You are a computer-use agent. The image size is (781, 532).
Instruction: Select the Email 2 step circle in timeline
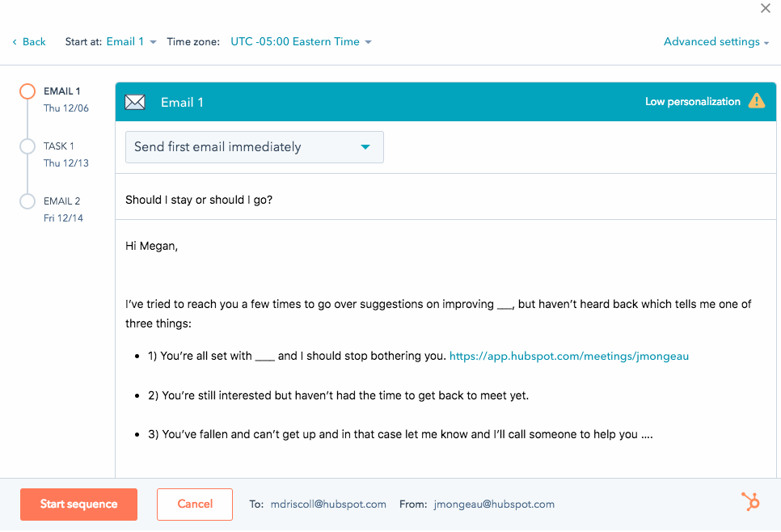pyautogui.click(x=27, y=201)
